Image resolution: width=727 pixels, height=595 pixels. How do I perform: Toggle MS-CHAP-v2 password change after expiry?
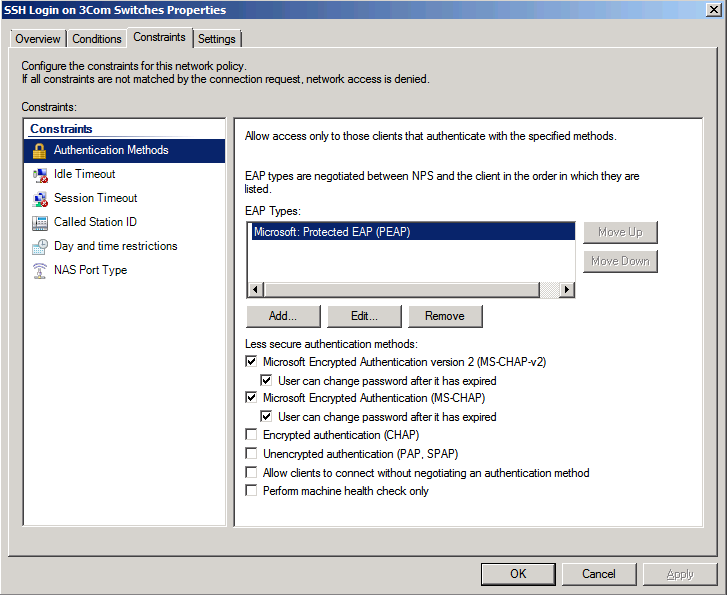pyautogui.click(x=266, y=380)
